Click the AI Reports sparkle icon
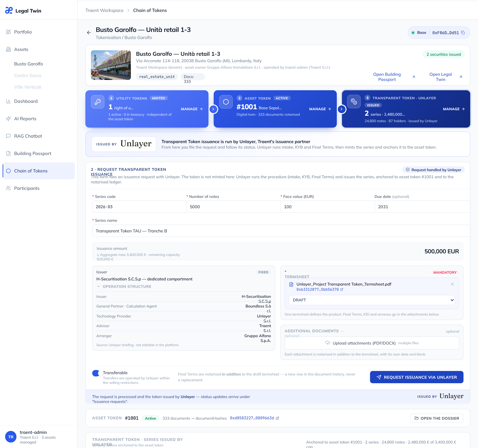The width and height of the screenshot is (478, 448). [x=8, y=119]
